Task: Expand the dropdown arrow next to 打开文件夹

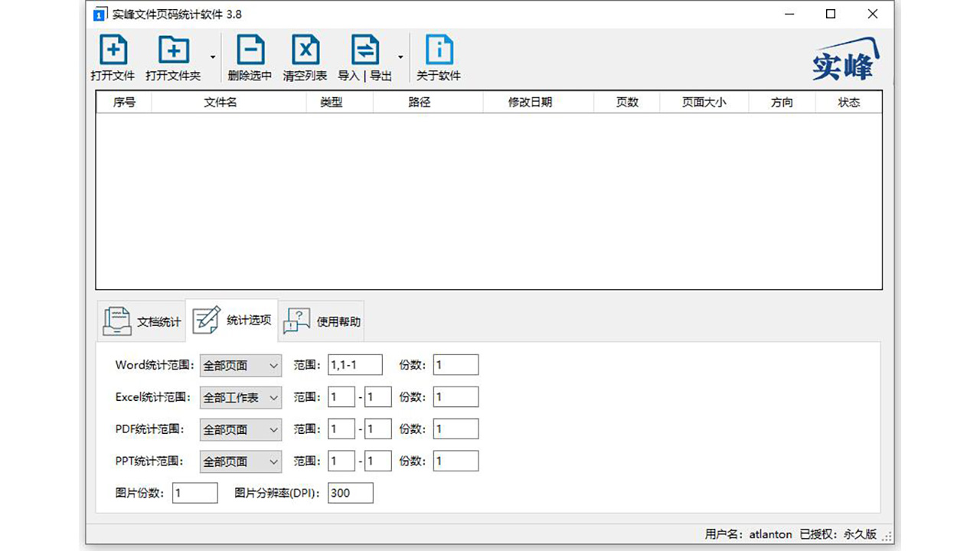Action: click(x=212, y=57)
